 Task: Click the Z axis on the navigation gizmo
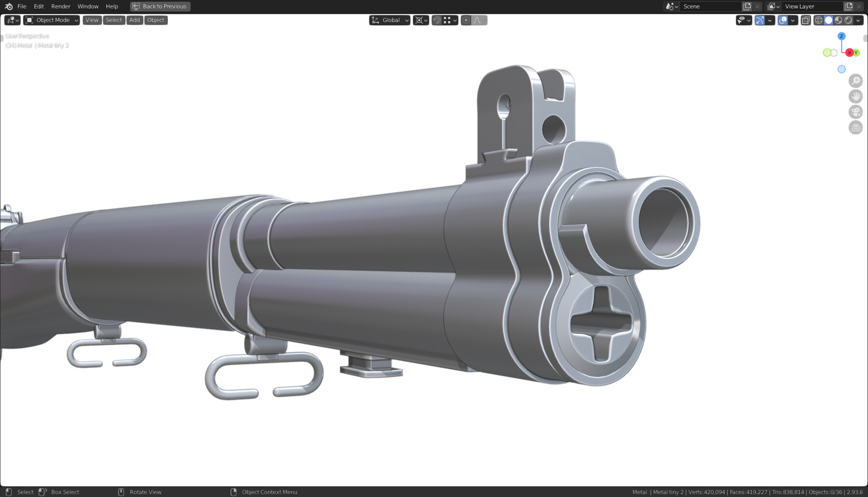(842, 36)
